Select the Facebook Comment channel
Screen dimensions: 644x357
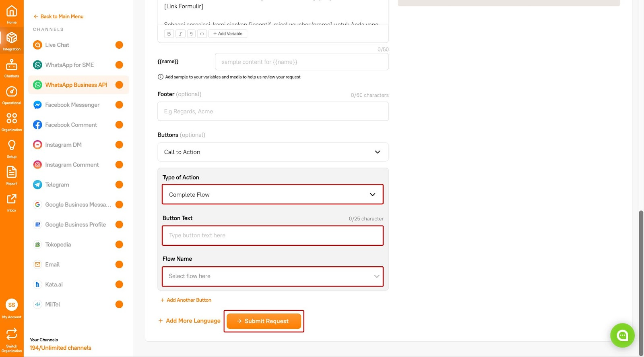click(78, 125)
